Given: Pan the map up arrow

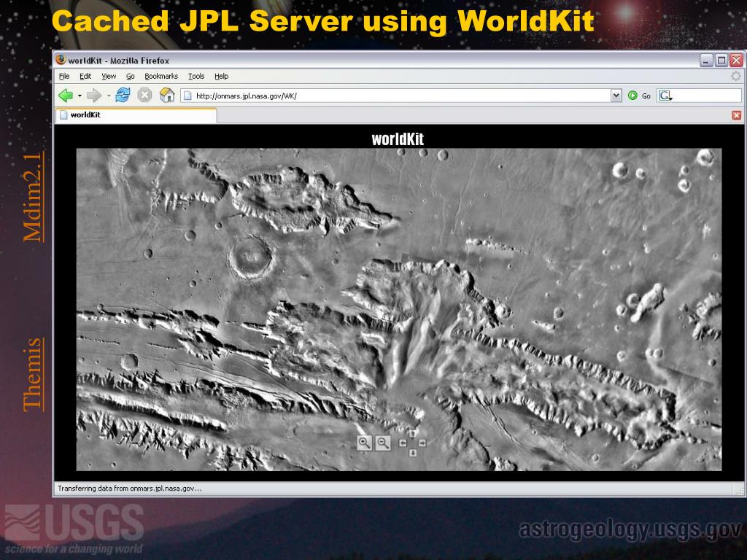Looking at the screenshot, I should pos(413,433).
